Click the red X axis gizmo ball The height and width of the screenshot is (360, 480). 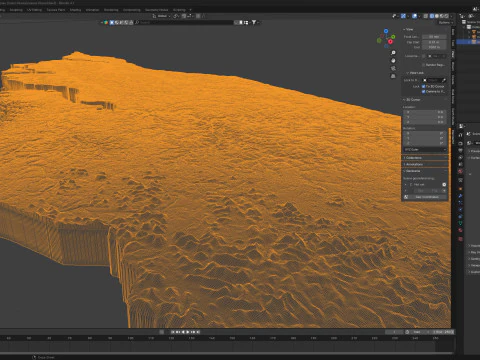coord(390,42)
